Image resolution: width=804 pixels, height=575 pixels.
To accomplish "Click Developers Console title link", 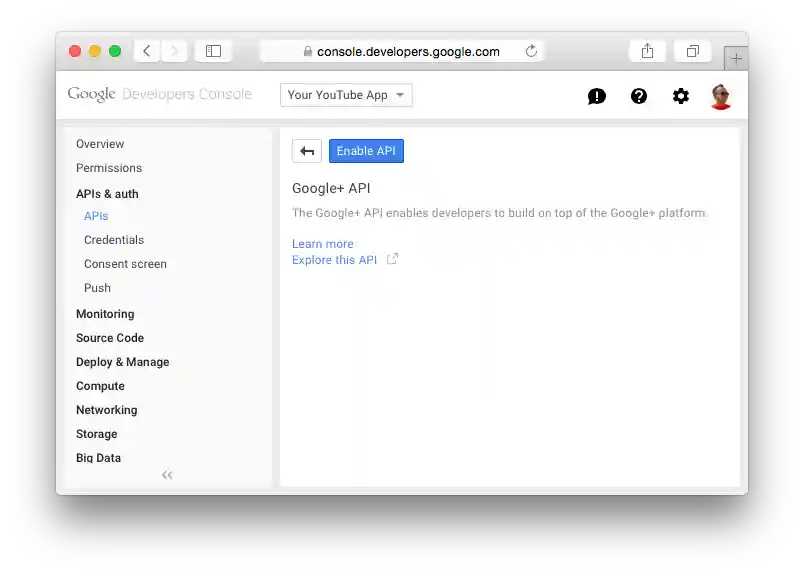I will [x=187, y=94].
